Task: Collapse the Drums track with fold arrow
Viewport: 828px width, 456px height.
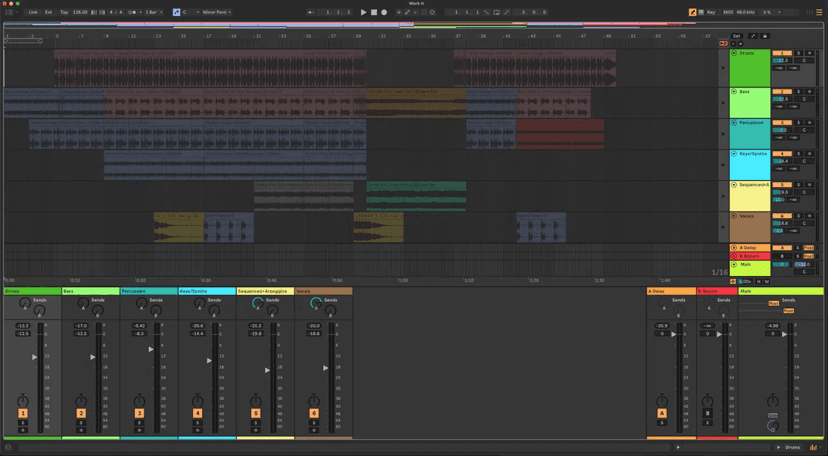Action: click(x=734, y=53)
